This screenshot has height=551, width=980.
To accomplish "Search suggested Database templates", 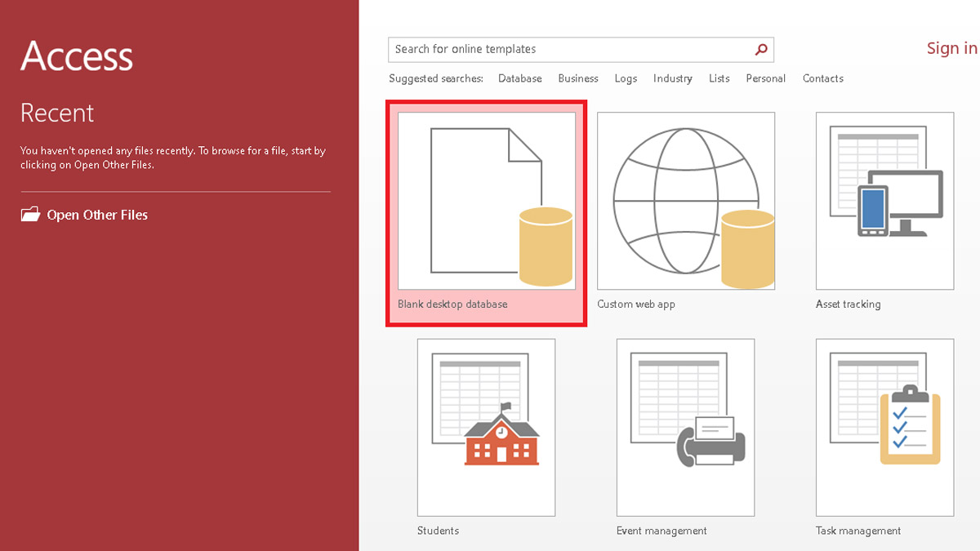I will tap(519, 78).
